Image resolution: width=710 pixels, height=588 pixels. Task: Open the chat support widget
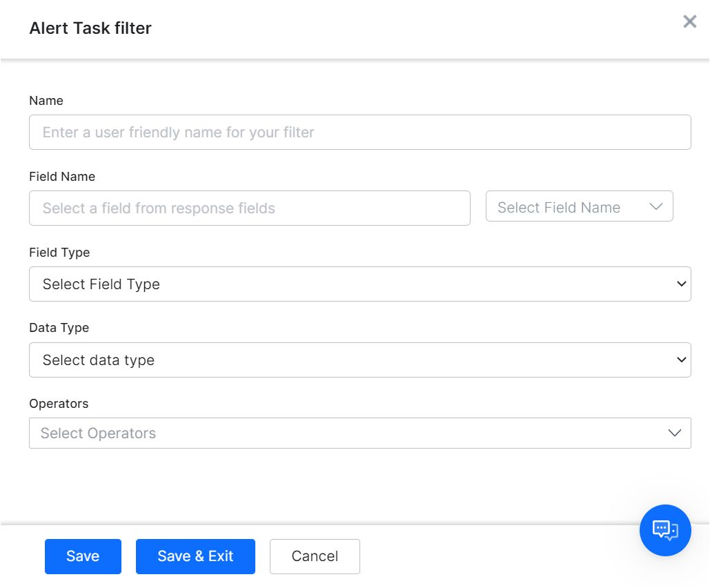pyautogui.click(x=664, y=530)
